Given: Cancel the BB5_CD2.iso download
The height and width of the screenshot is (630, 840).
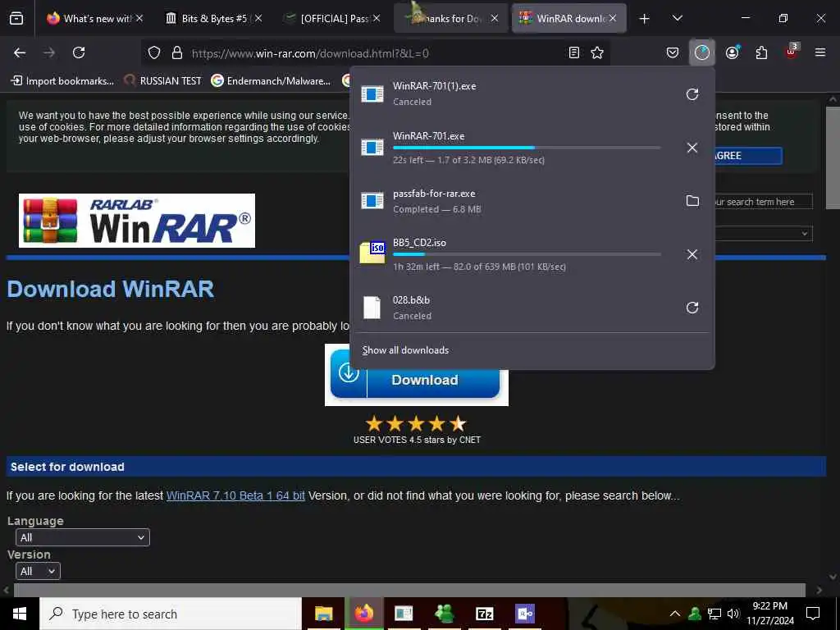Looking at the screenshot, I should pyautogui.click(x=692, y=254).
